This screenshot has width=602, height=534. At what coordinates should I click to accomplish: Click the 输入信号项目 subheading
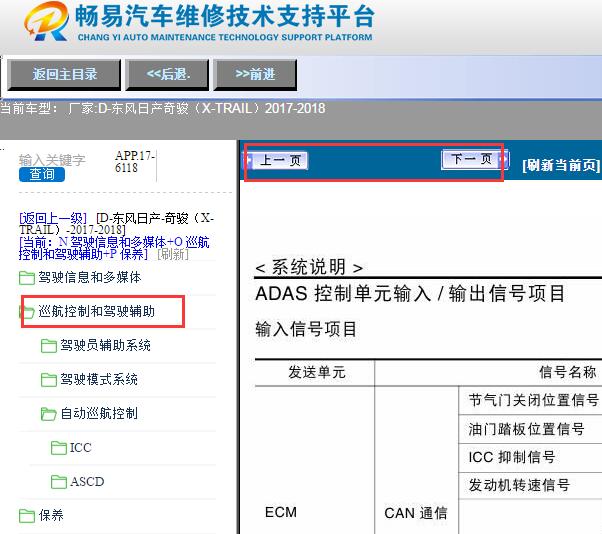point(306,329)
